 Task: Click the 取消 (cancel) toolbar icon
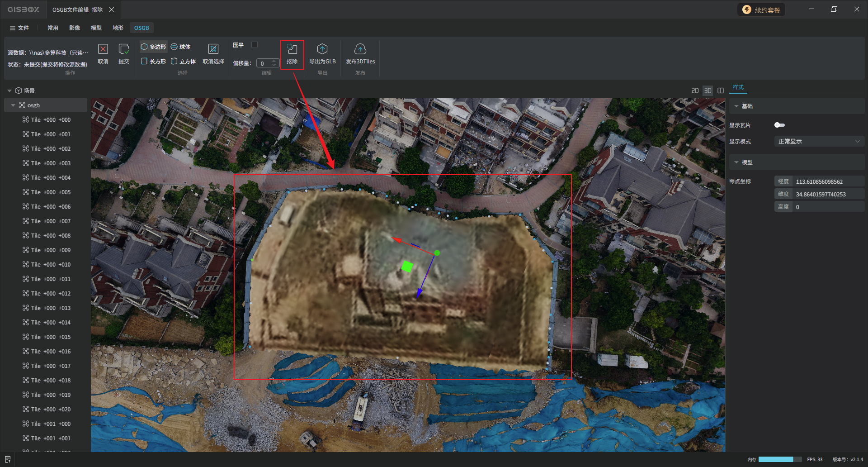pyautogui.click(x=103, y=49)
